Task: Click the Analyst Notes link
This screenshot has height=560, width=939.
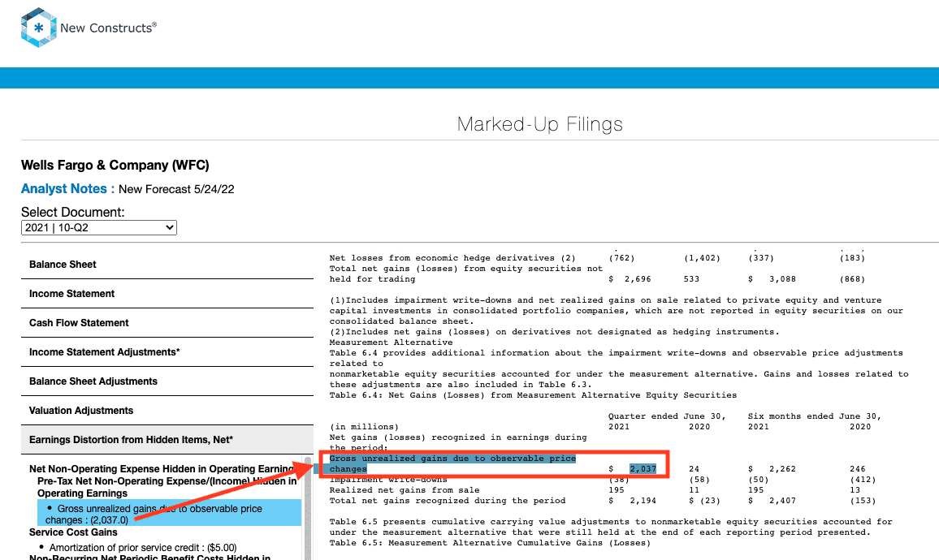Action: [67, 189]
